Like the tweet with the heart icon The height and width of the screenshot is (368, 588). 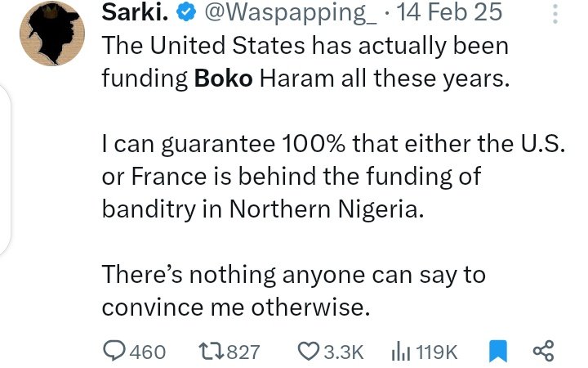pyautogui.click(x=308, y=351)
